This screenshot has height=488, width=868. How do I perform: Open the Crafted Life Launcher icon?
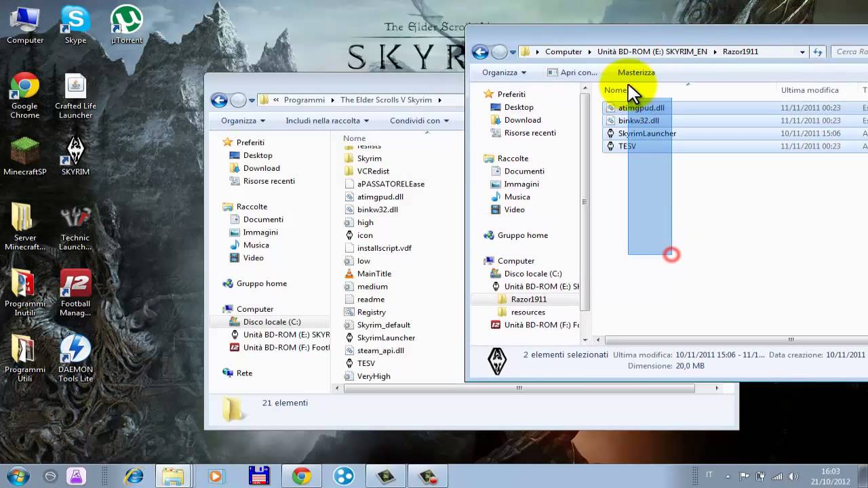coord(75,95)
